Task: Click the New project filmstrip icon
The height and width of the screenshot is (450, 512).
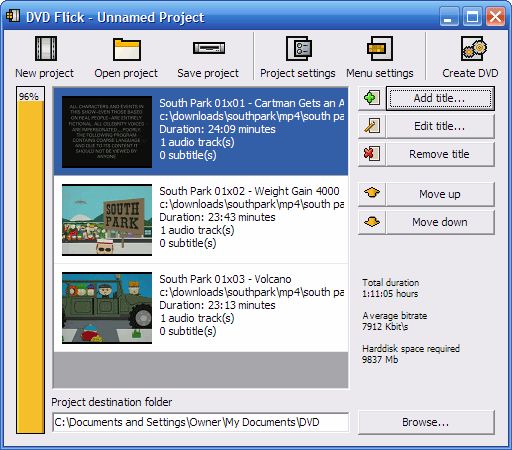Action: click(46, 49)
